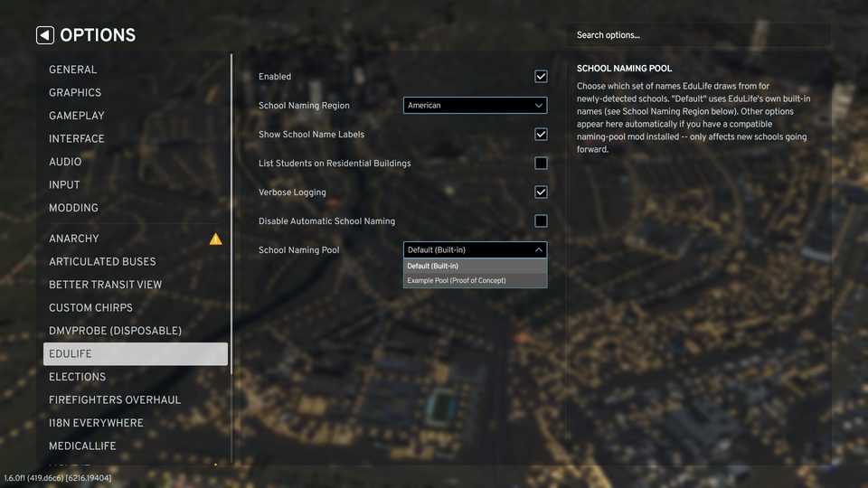Open MedicalLife mod settings
The height and width of the screenshot is (488, 868).
[x=135, y=446]
